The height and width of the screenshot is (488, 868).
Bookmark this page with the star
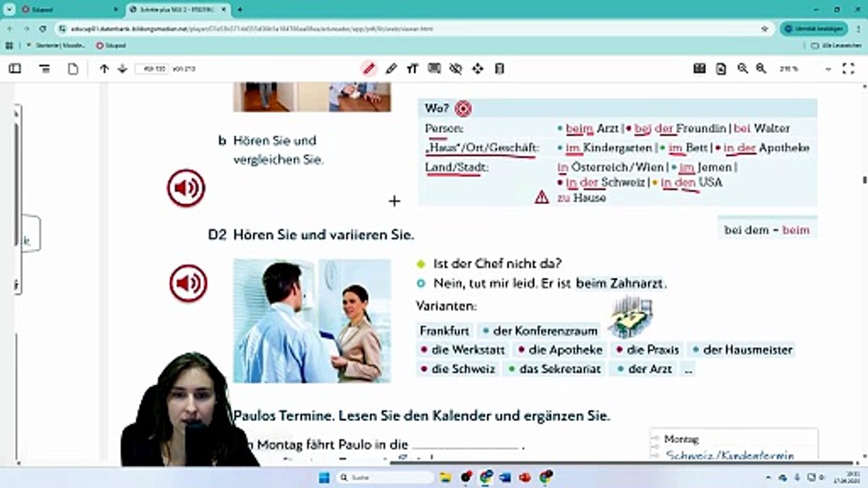click(x=764, y=29)
